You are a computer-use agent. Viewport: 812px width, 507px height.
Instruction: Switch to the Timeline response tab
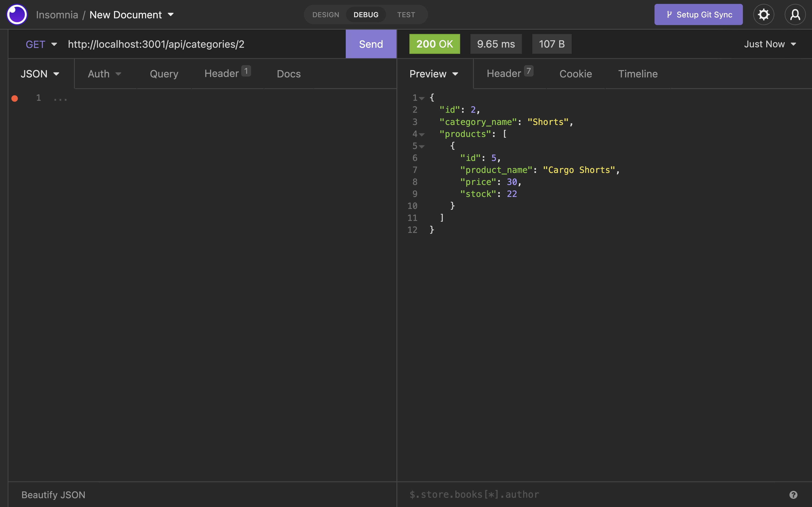[637, 74]
